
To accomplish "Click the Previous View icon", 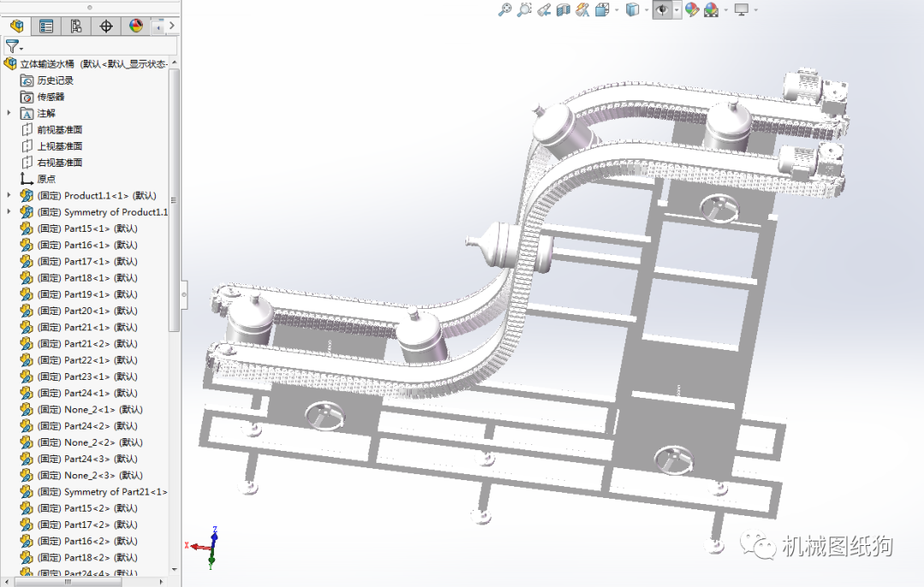I will (x=543, y=9).
